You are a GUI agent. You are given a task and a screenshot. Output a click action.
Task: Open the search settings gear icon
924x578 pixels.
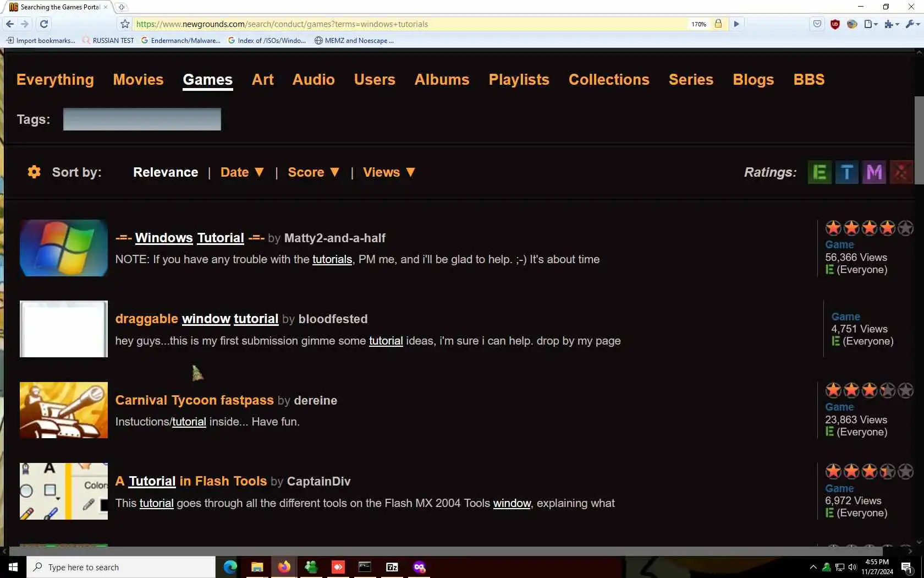tap(34, 172)
